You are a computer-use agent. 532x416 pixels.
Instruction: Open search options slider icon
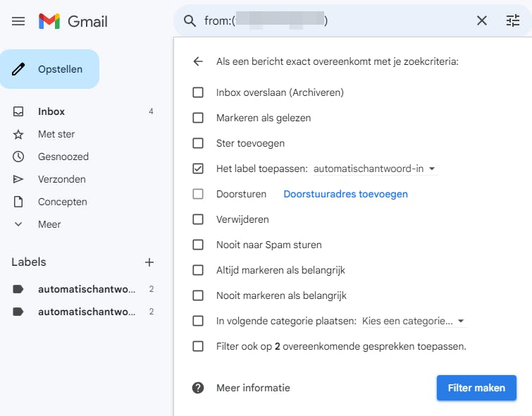[513, 21]
